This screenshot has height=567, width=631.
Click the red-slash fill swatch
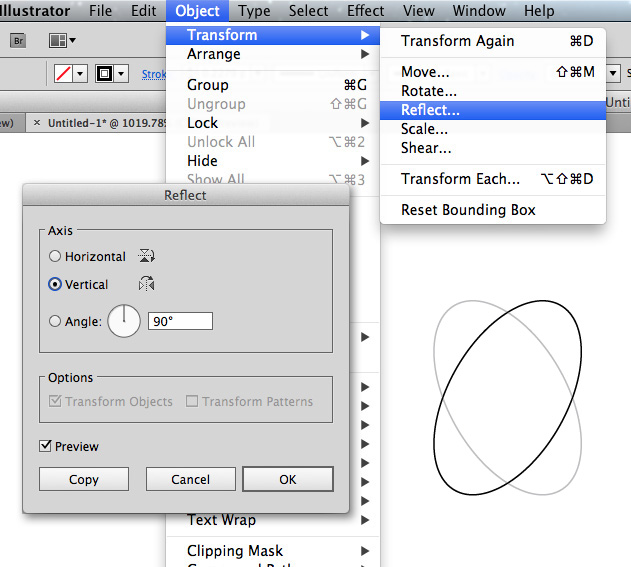click(64, 74)
